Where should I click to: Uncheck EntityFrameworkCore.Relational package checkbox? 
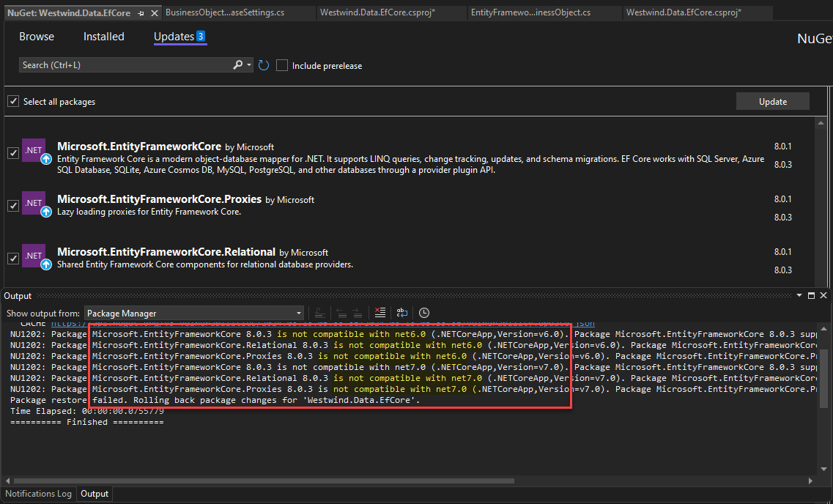[13, 258]
